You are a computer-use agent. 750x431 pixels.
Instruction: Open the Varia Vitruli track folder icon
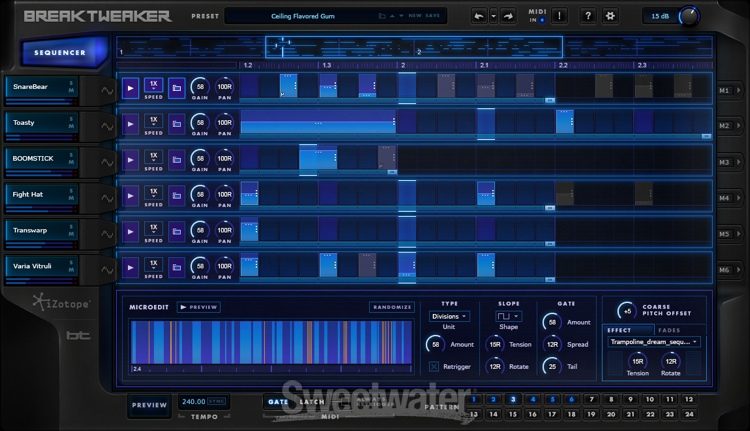176,267
